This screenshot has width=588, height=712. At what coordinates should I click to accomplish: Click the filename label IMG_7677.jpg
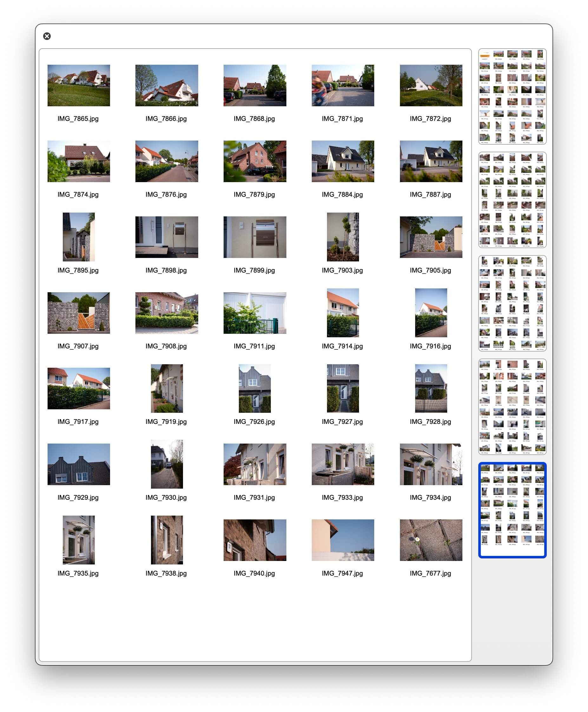pyautogui.click(x=430, y=573)
